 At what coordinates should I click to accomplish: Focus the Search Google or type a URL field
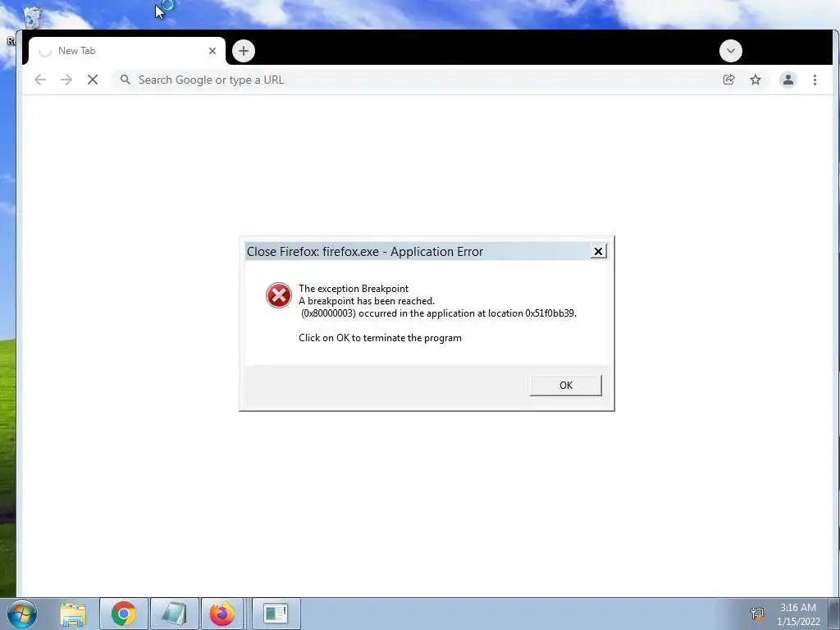pos(418,80)
